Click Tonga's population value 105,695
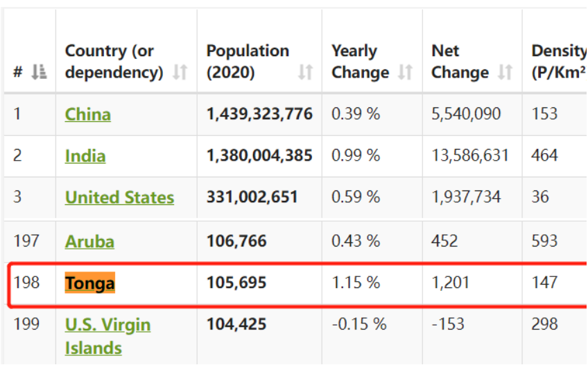588x365 pixels. tap(236, 283)
